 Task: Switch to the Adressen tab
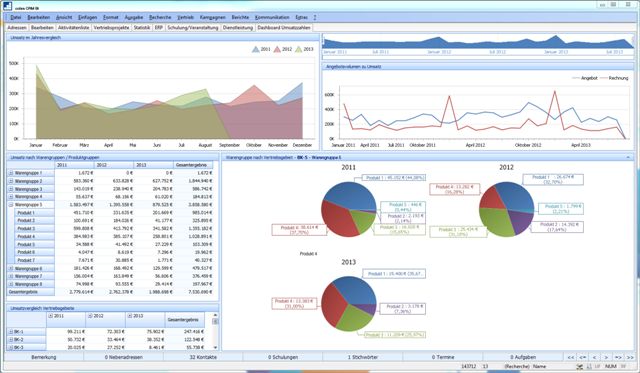[x=17, y=28]
